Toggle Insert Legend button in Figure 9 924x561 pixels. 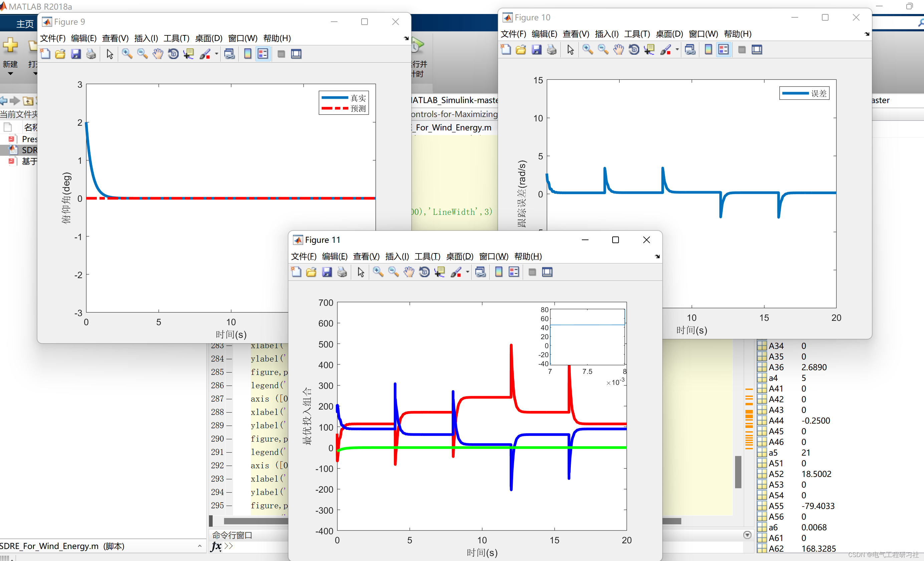tap(263, 54)
